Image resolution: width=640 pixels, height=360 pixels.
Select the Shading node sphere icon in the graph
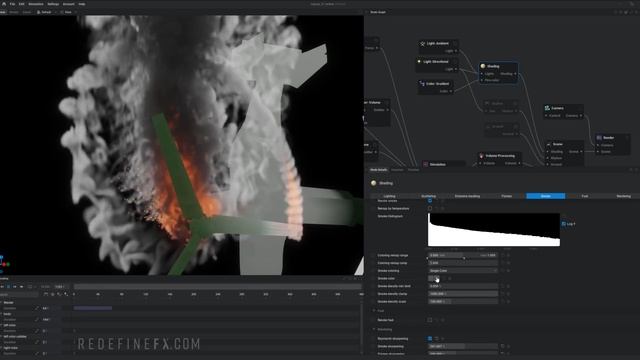point(483,66)
